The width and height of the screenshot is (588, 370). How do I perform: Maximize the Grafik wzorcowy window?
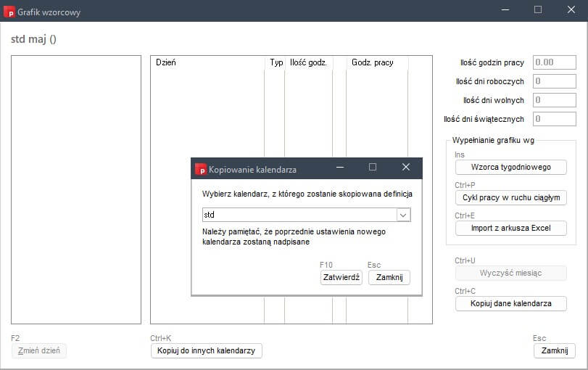(x=538, y=10)
